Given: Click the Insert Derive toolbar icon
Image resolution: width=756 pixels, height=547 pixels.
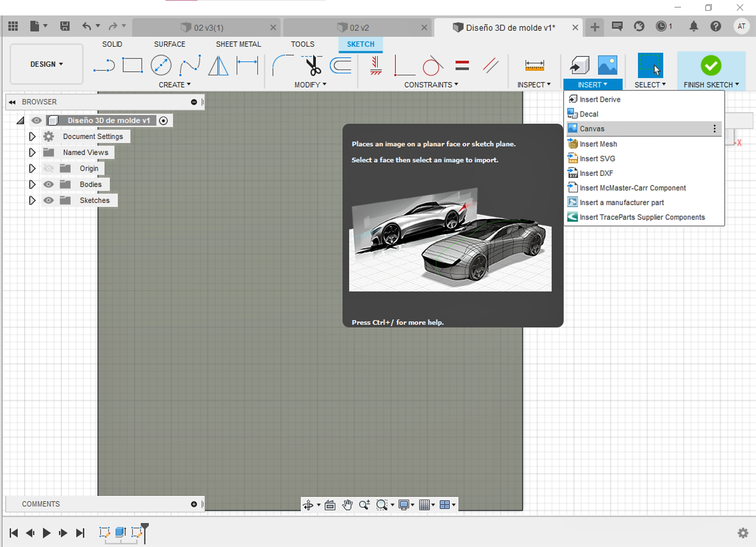Looking at the screenshot, I should (579, 65).
